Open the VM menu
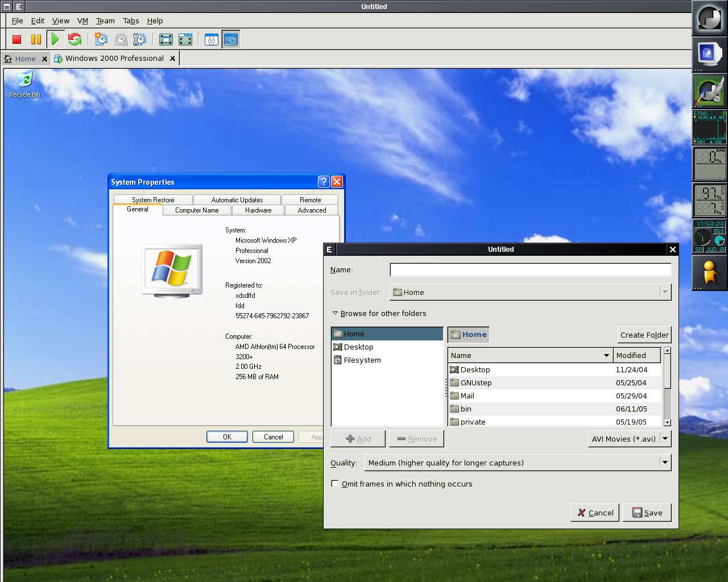728x582 pixels. point(82,20)
